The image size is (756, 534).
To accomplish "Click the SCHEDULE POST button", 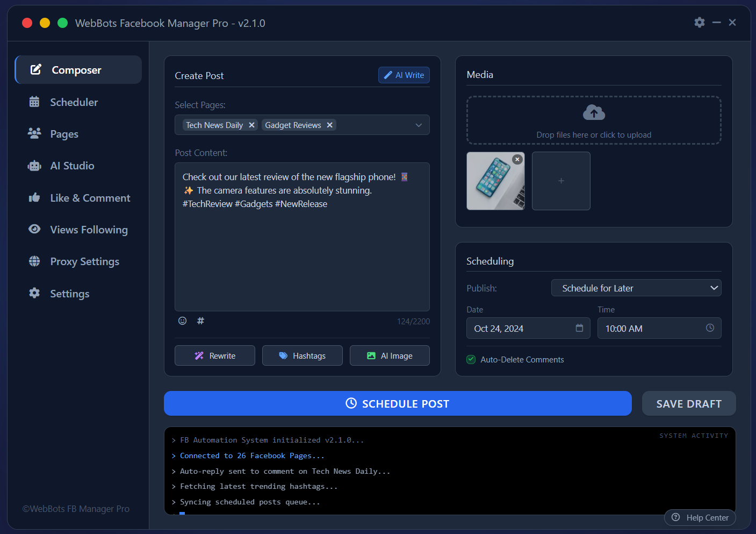I will (x=398, y=403).
